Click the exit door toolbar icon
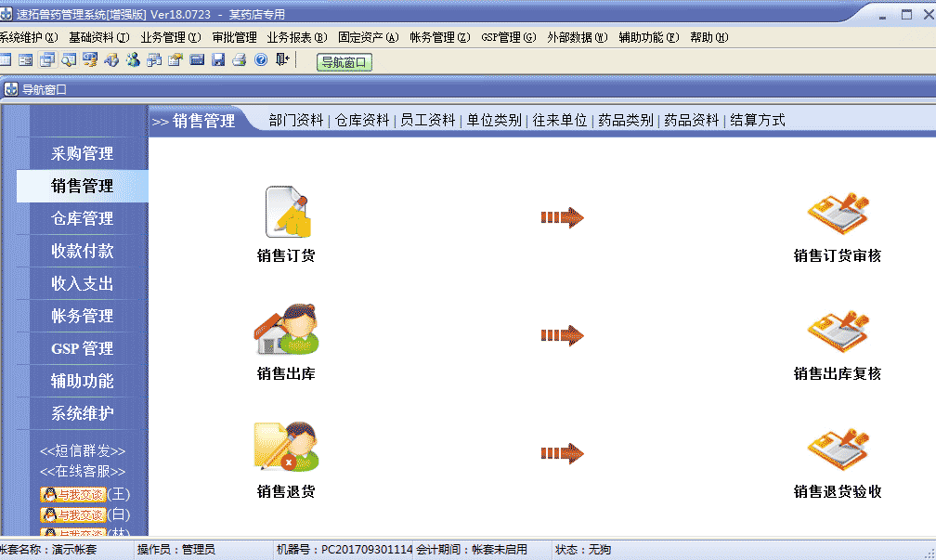The height and width of the screenshot is (560, 936). point(282,59)
